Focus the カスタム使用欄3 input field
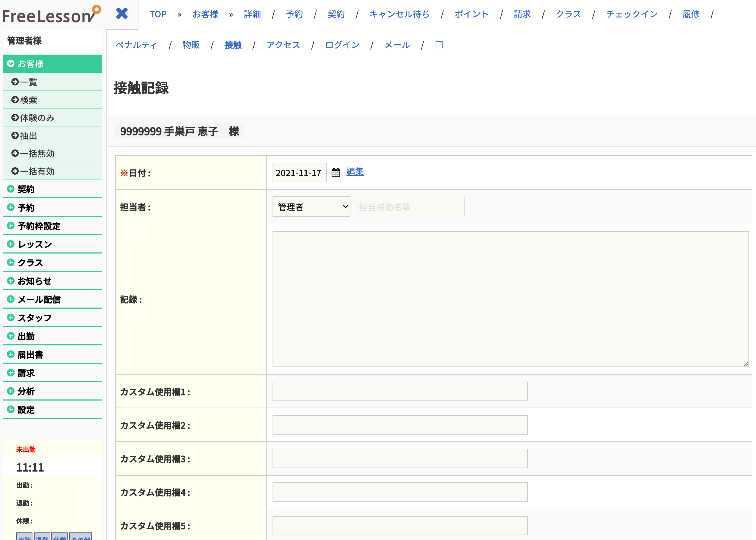 400,458
